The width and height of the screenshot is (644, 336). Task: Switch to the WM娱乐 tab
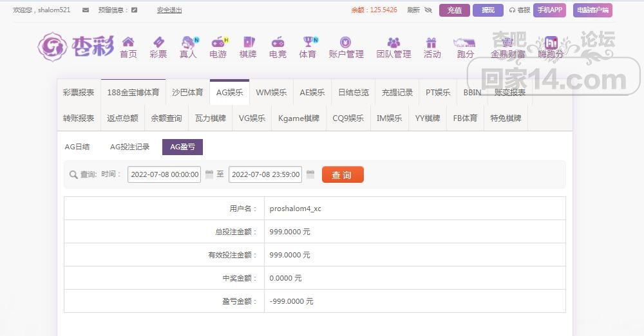271,92
